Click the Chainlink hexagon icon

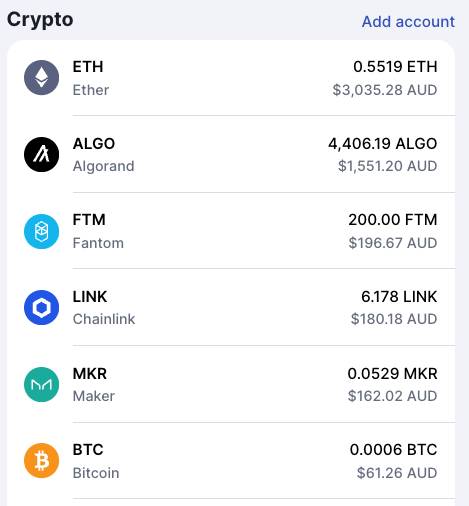pos(41,307)
